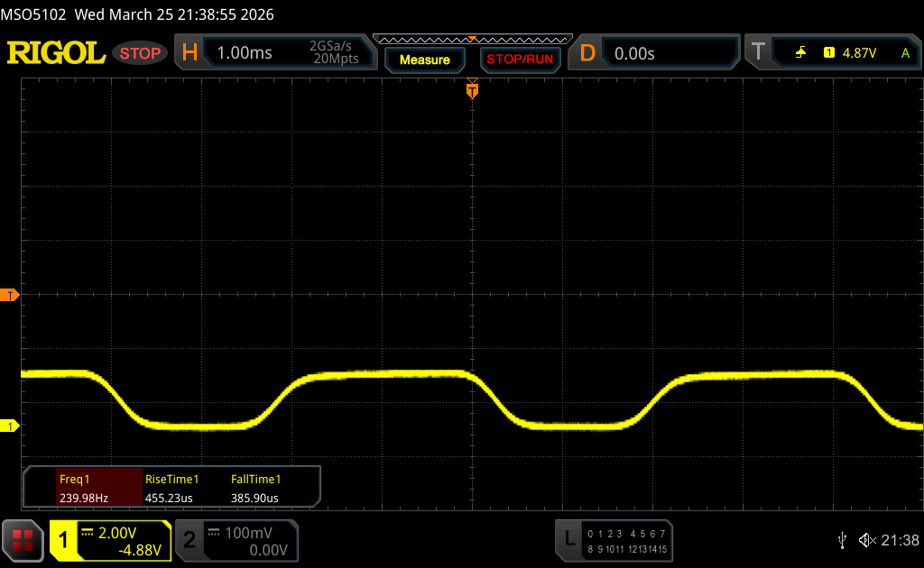Click the yellow trigger source 1 badge
924x568 pixels.
pyautogui.click(x=828, y=53)
